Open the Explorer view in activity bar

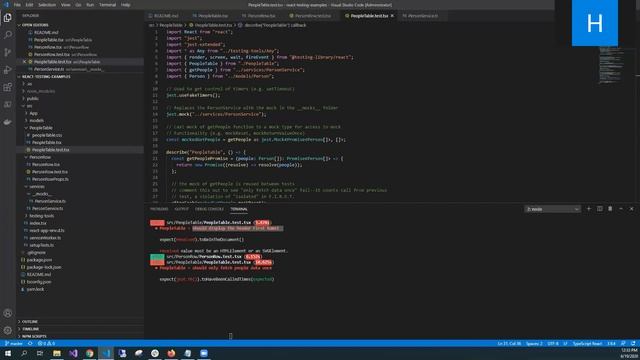tap(8, 18)
